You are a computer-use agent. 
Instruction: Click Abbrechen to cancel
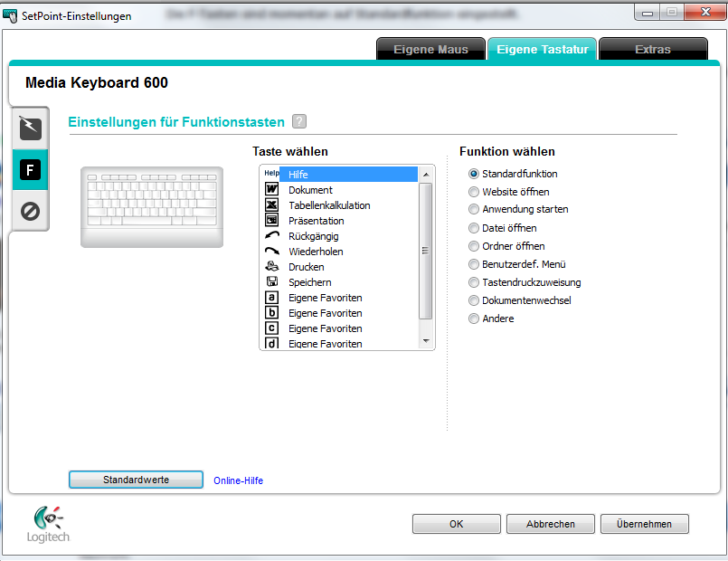(x=551, y=524)
